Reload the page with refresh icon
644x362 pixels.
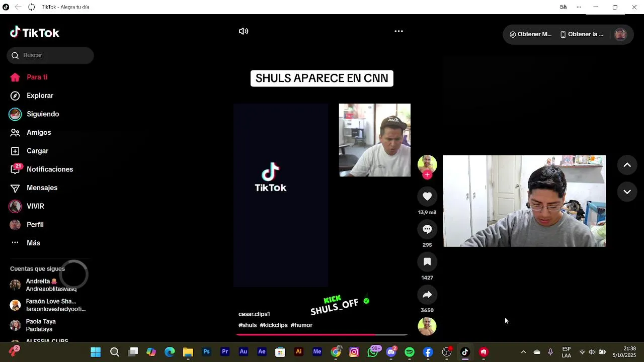31,7
